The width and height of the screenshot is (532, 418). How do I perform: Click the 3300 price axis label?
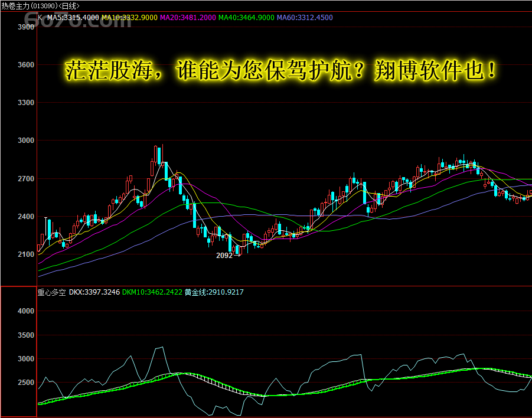point(26,103)
